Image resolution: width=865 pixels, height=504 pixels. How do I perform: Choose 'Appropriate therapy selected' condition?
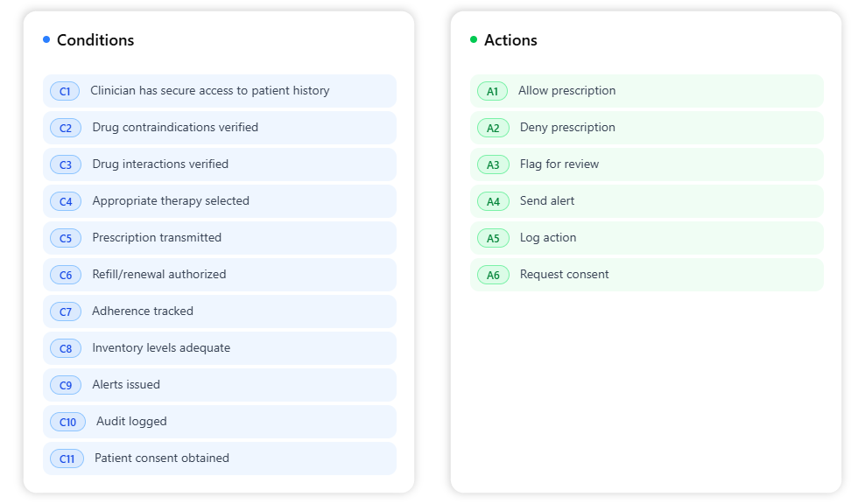(171, 201)
